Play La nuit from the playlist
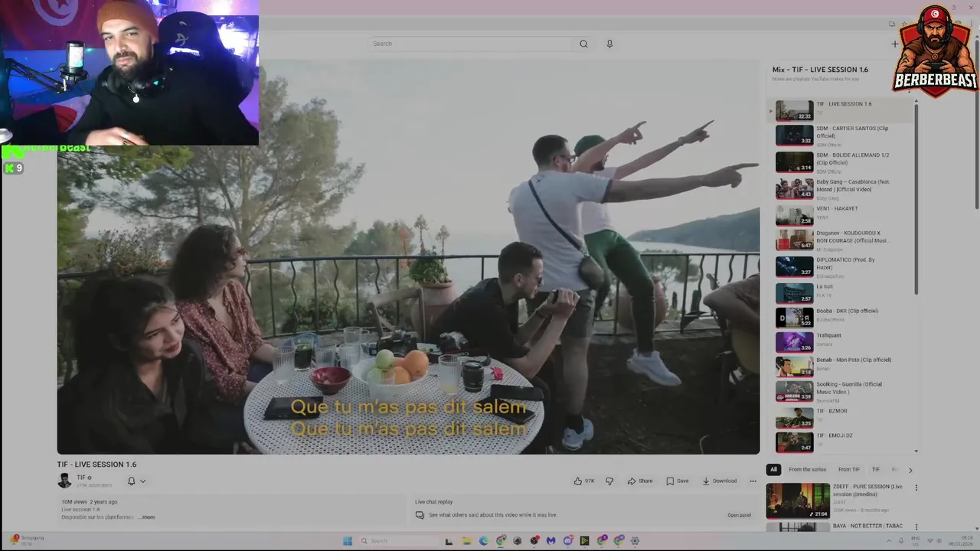The width and height of the screenshot is (980, 551). pos(841,292)
